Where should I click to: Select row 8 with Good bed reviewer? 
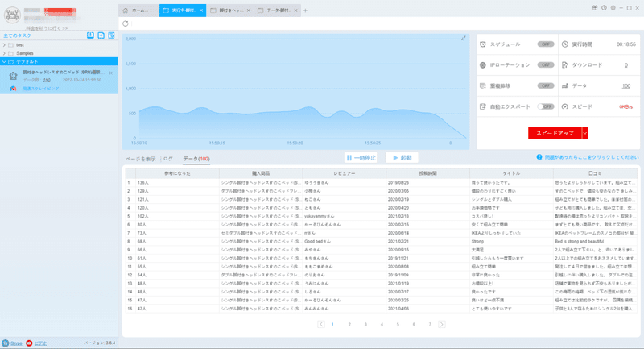pos(381,241)
